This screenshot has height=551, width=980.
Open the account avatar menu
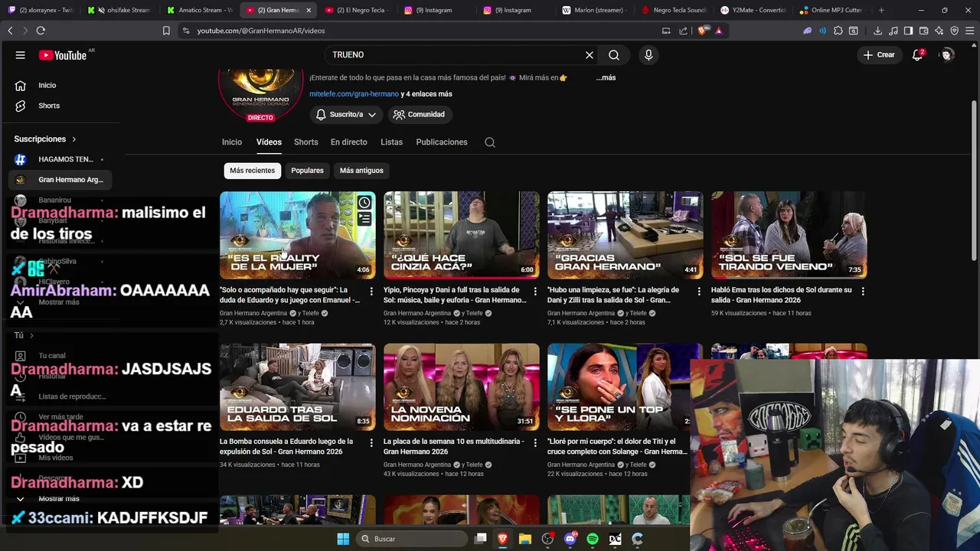(947, 55)
